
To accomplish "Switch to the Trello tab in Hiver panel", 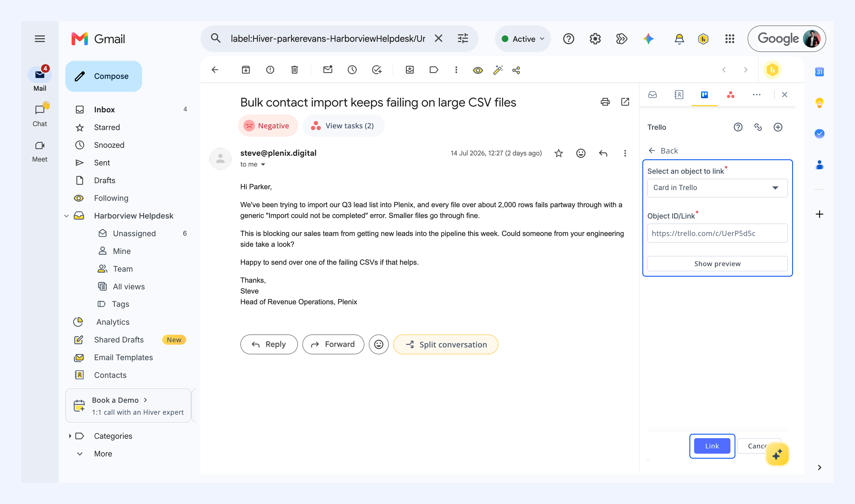I will click(704, 95).
